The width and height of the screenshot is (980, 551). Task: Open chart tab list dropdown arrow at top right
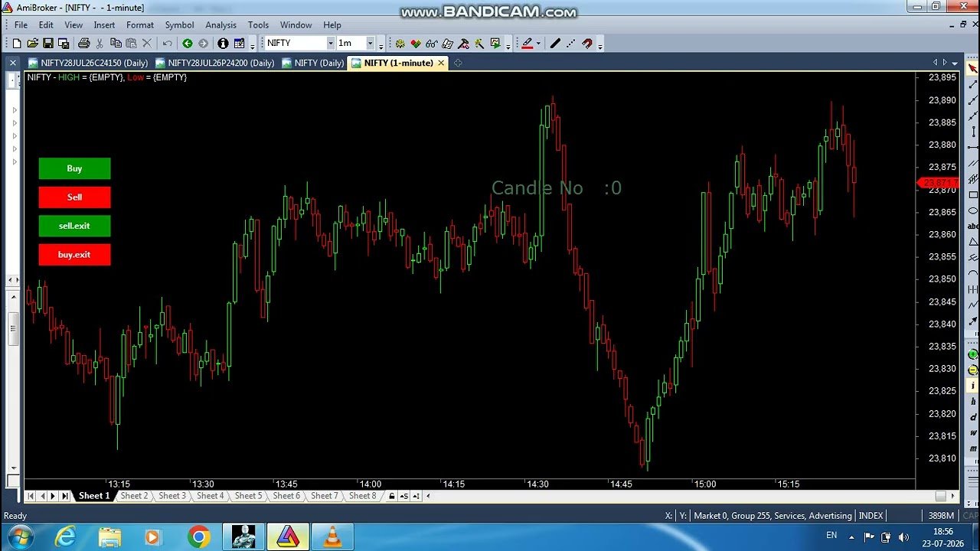coord(955,63)
